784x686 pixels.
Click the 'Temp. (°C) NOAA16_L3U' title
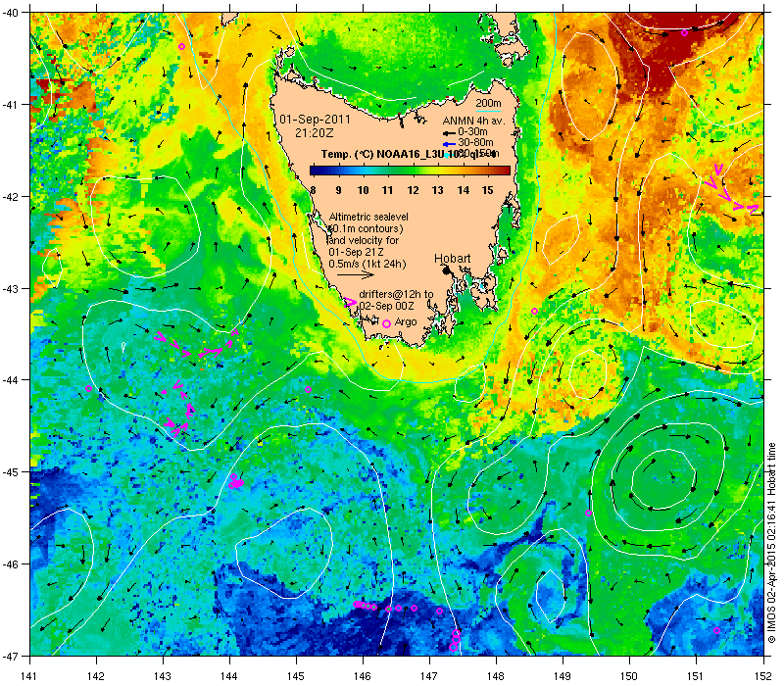tap(380, 154)
